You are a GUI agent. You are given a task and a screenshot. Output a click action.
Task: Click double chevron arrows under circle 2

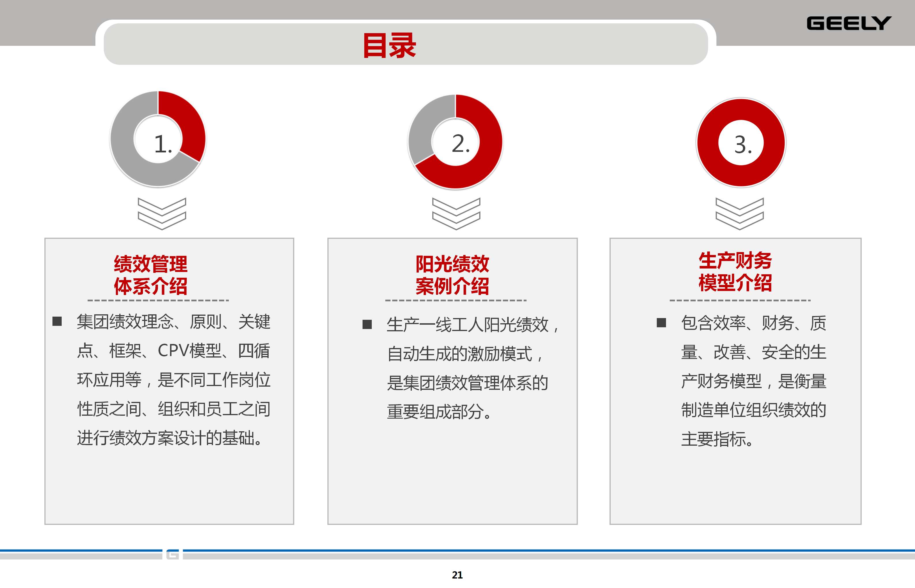[x=456, y=213]
